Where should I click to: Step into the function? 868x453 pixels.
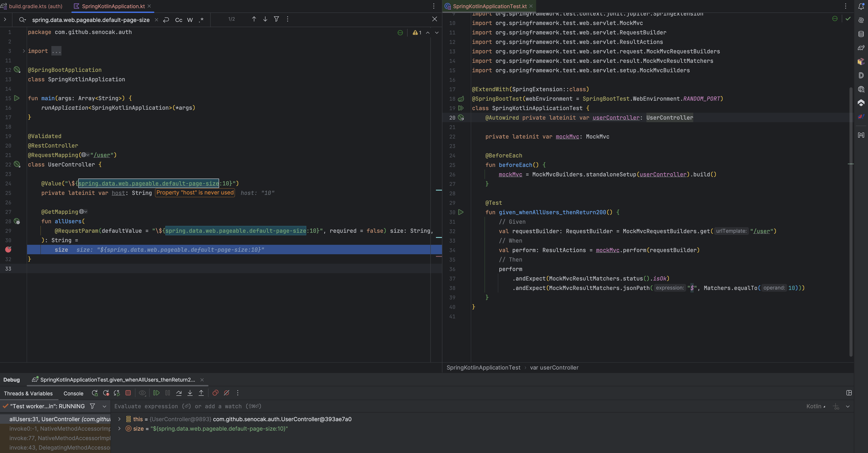[x=190, y=393]
